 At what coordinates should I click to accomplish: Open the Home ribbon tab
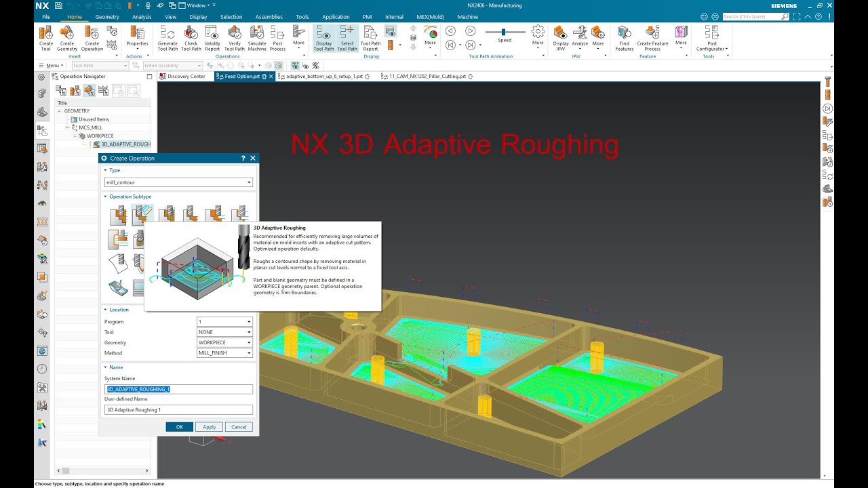[x=75, y=17]
